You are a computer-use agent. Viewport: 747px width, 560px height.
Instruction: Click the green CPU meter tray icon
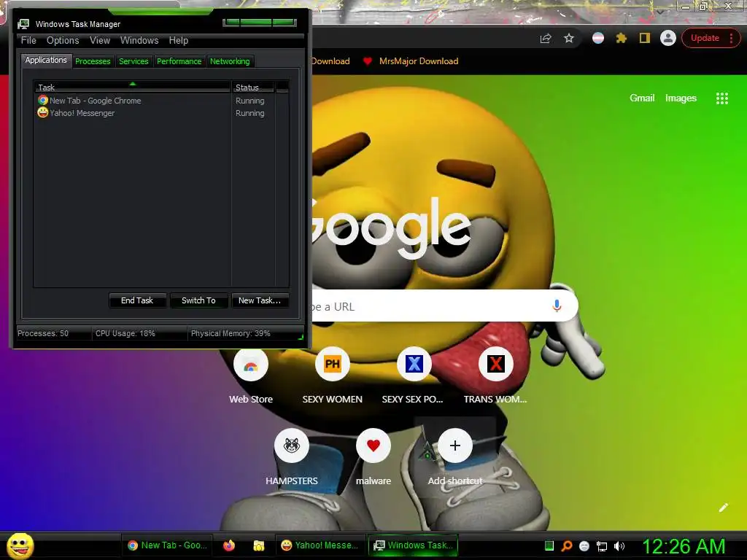tap(549, 545)
